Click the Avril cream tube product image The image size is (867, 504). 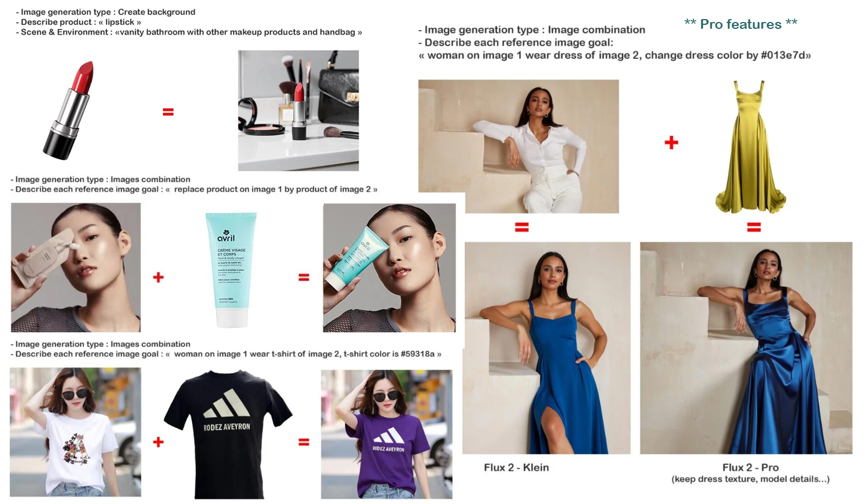pyautogui.click(x=232, y=269)
